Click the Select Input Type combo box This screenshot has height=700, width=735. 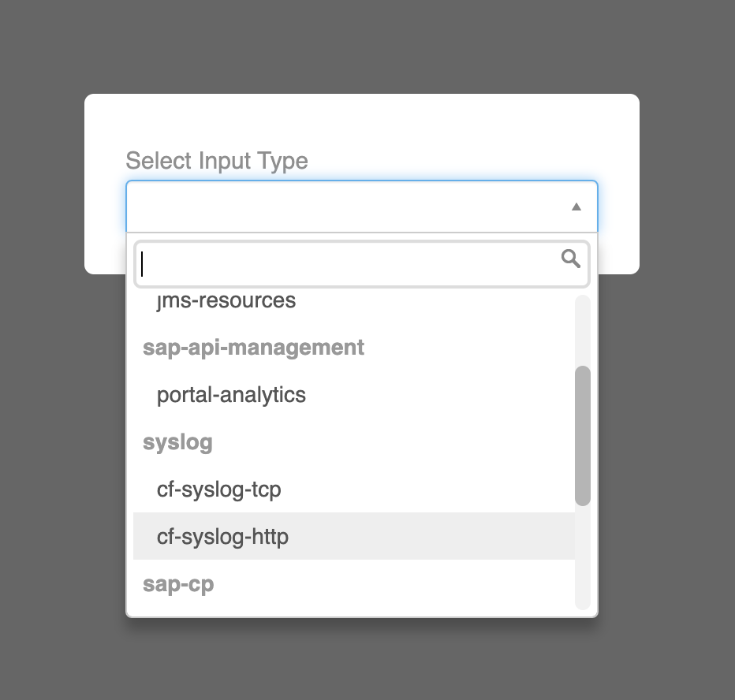click(x=347, y=207)
